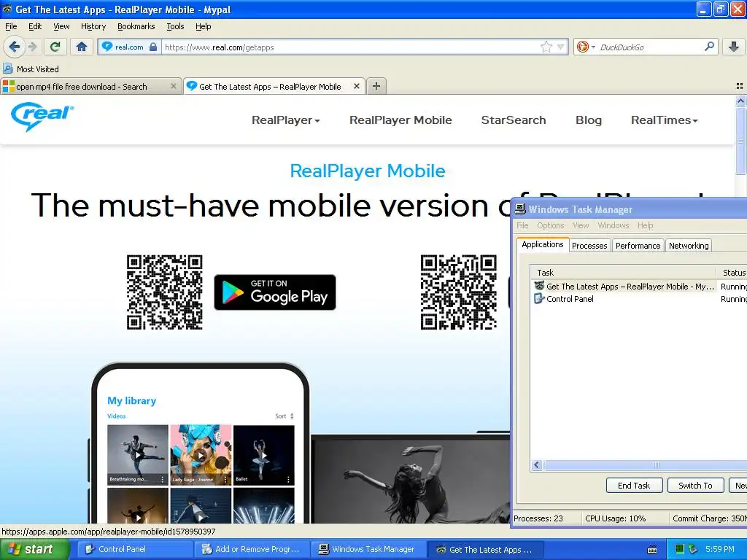Switch to Control Panel taskbar button

click(x=135, y=550)
